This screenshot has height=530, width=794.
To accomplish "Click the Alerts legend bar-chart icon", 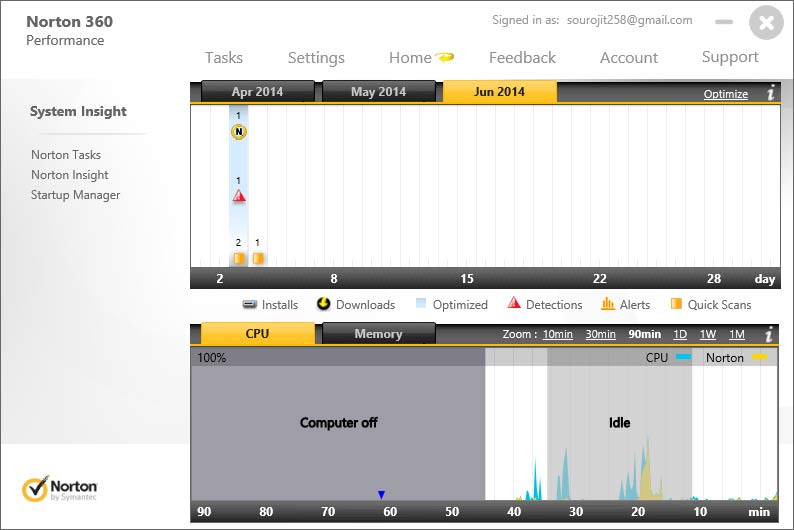I will (608, 304).
